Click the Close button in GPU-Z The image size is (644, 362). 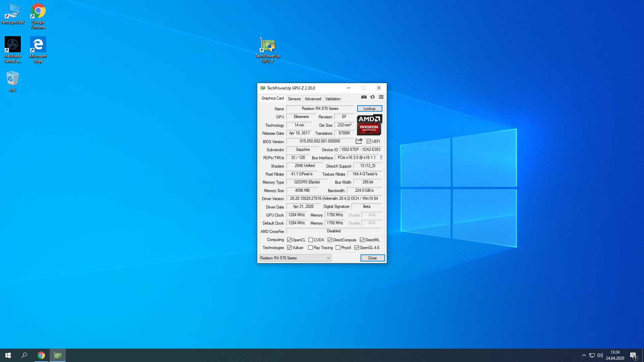tap(372, 258)
